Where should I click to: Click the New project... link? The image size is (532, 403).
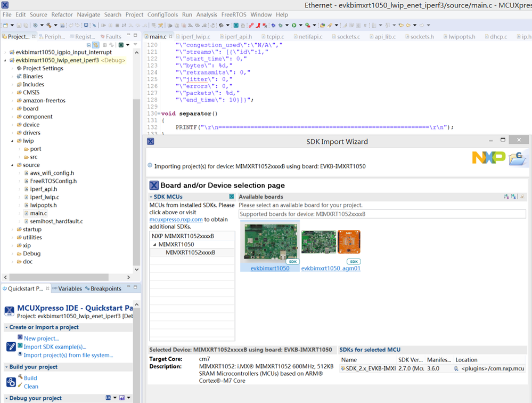point(42,338)
